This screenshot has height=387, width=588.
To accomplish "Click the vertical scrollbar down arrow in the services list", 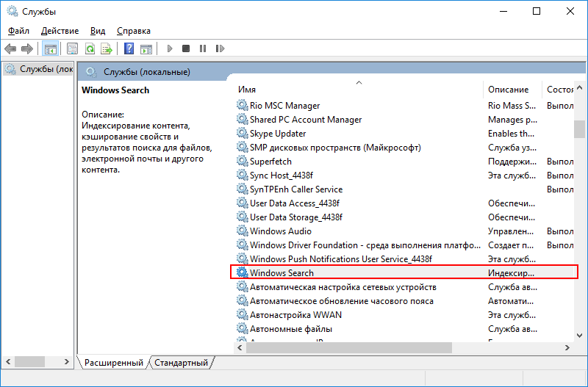I will 579,336.
